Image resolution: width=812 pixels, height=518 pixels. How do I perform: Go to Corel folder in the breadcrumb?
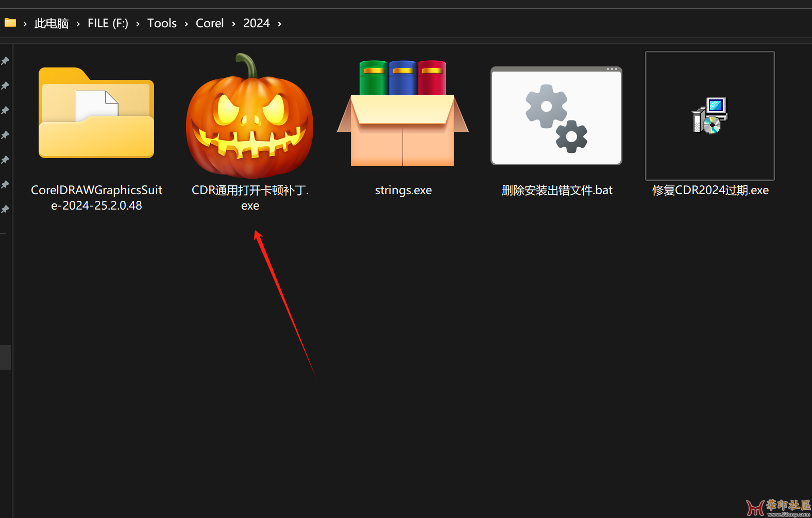coord(210,23)
